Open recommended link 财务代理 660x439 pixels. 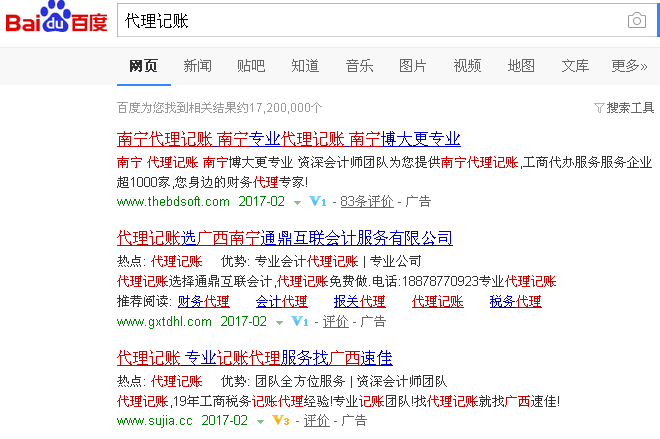coord(203,302)
